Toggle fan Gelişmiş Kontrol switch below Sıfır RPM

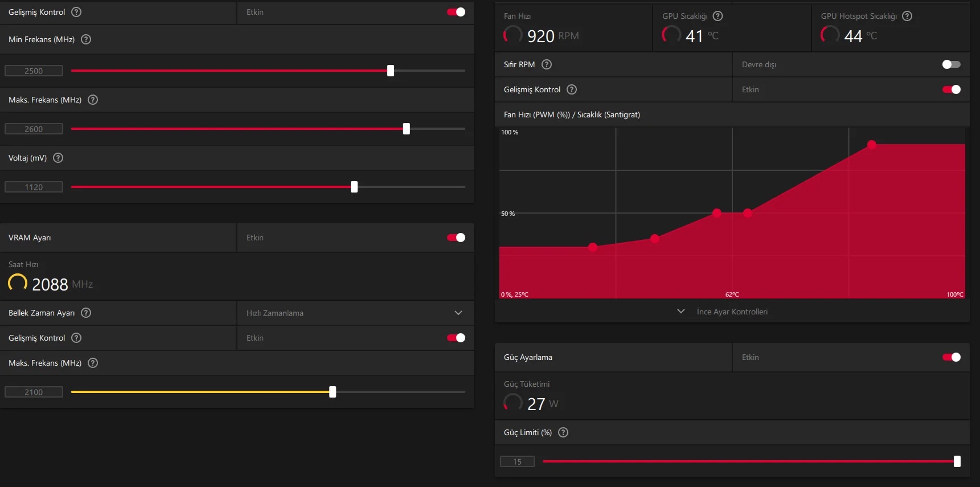(x=952, y=89)
